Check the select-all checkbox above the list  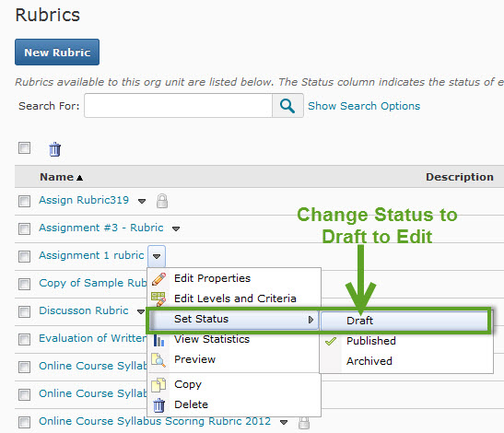25,148
